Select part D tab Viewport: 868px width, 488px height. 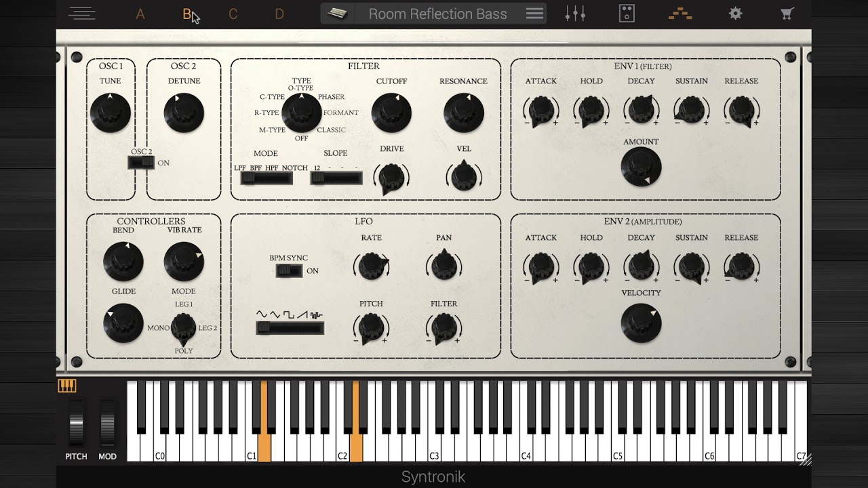279,14
